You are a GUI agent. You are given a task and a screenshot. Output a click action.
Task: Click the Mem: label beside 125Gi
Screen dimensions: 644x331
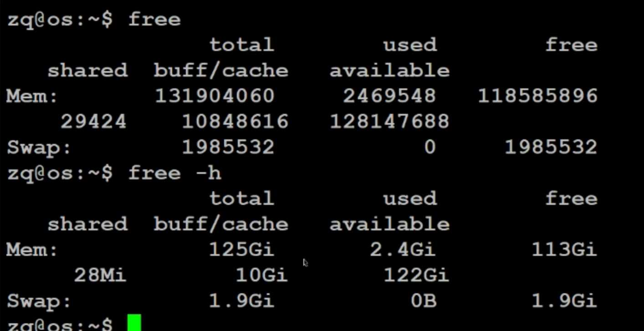click(x=32, y=250)
